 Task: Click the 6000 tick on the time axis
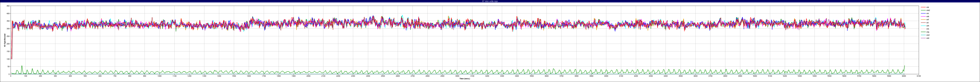click(x=904, y=76)
